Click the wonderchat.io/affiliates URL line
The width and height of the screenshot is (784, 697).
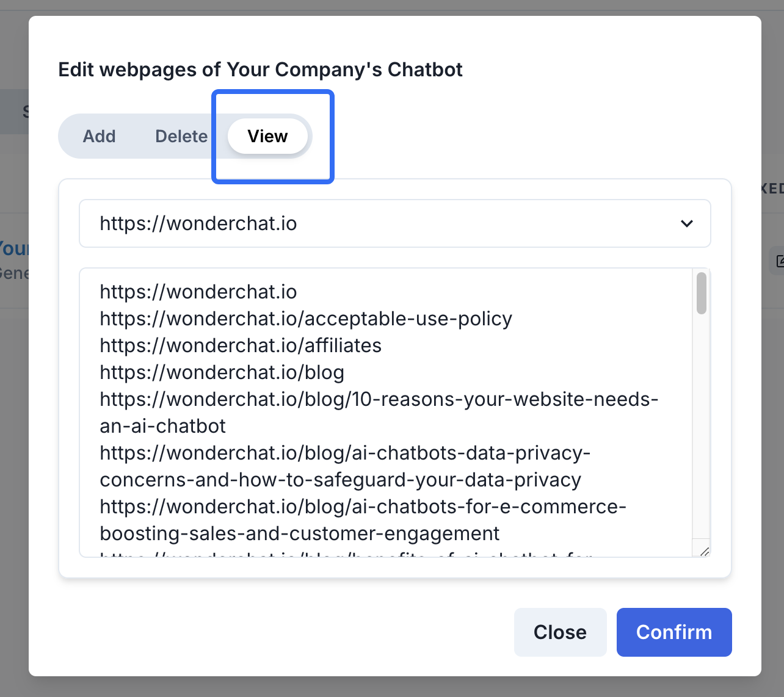[241, 345]
